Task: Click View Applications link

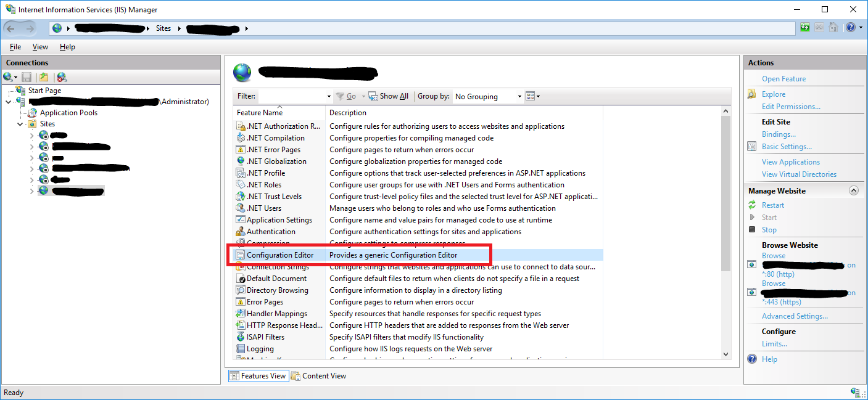Action: (x=791, y=162)
